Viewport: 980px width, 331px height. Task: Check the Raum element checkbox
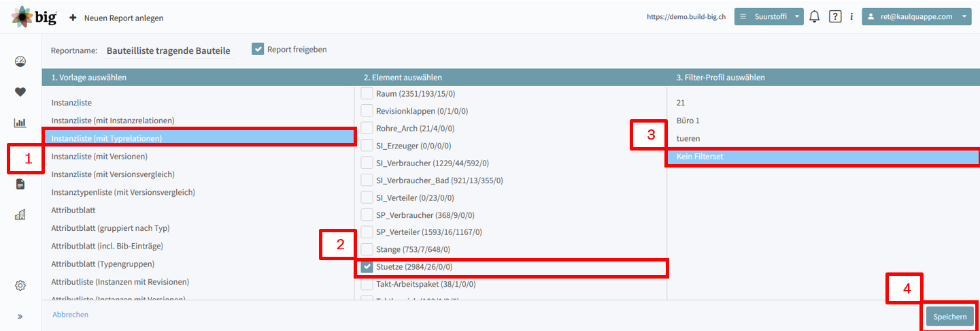[367, 93]
